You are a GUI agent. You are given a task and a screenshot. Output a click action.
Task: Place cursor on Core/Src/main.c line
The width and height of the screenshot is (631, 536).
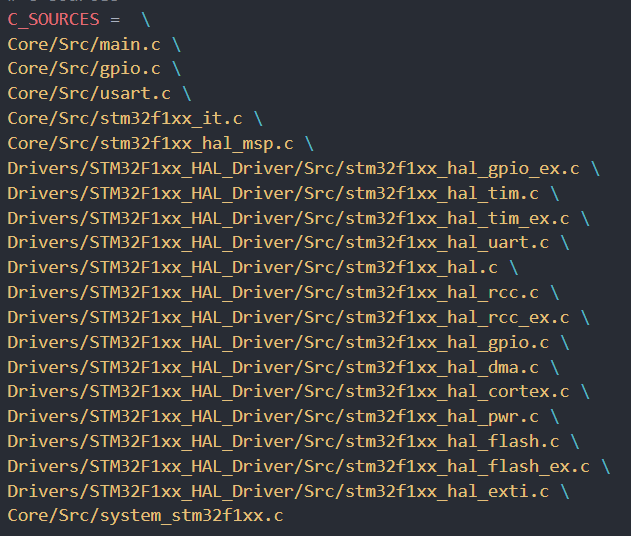pyautogui.click(x=84, y=44)
